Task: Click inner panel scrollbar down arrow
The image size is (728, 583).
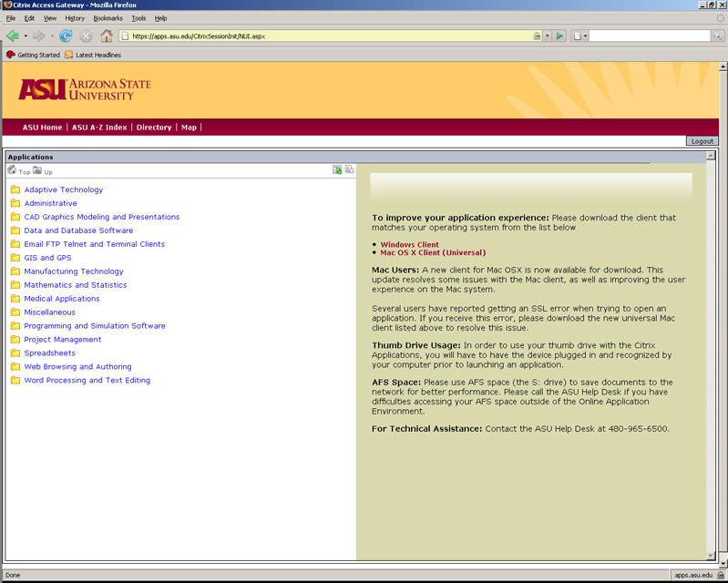Action: 711,555
